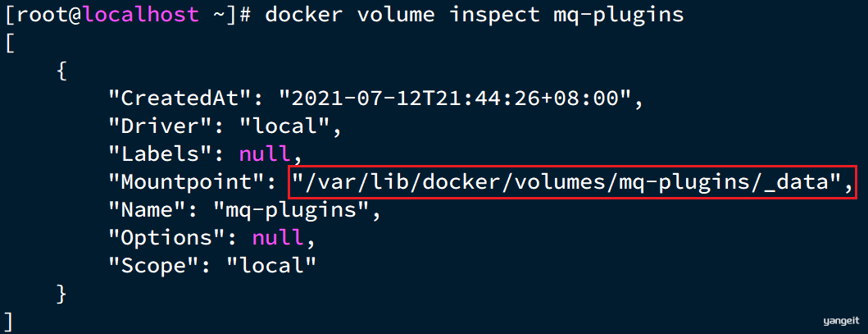The width and height of the screenshot is (868, 334).
Task: Click the yangeit watermark text
Action: (840, 321)
